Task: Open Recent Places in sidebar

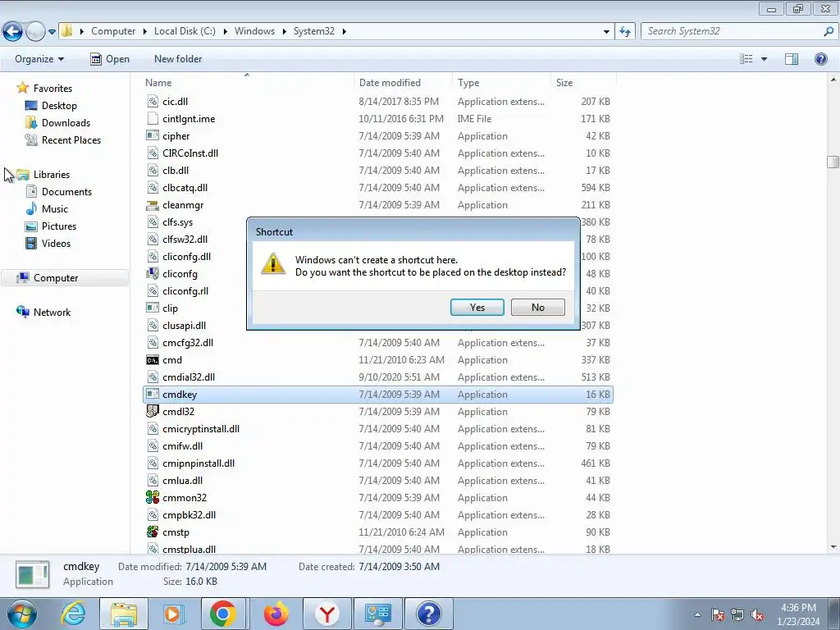Action: (x=71, y=139)
